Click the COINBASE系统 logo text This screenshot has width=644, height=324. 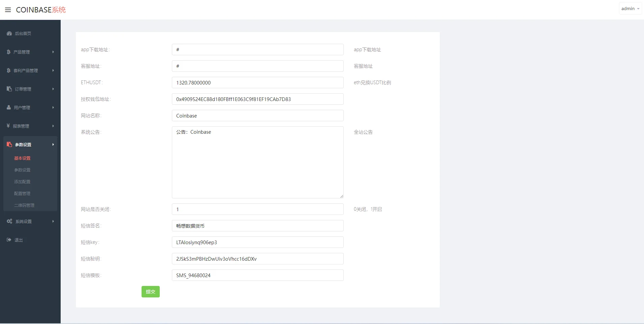[41, 10]
